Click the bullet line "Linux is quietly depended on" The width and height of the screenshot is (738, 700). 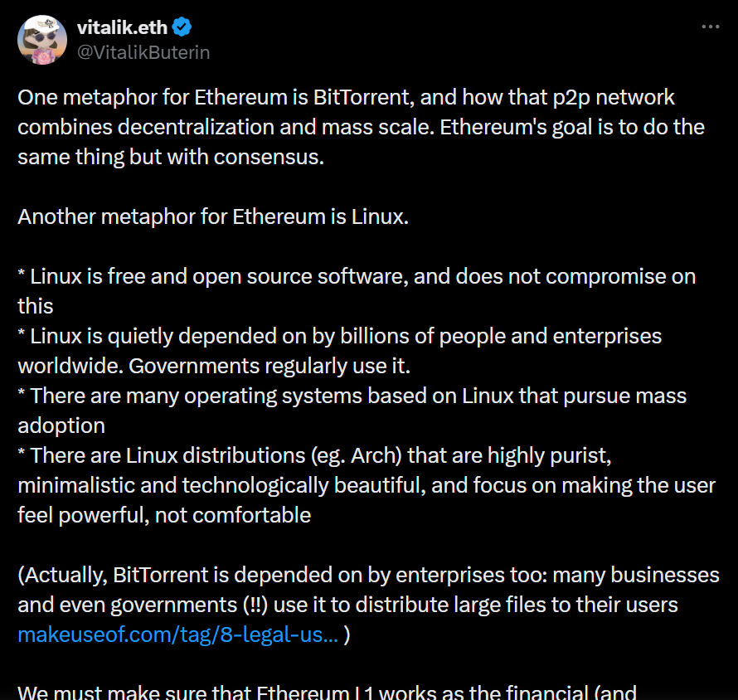[340, 336]
